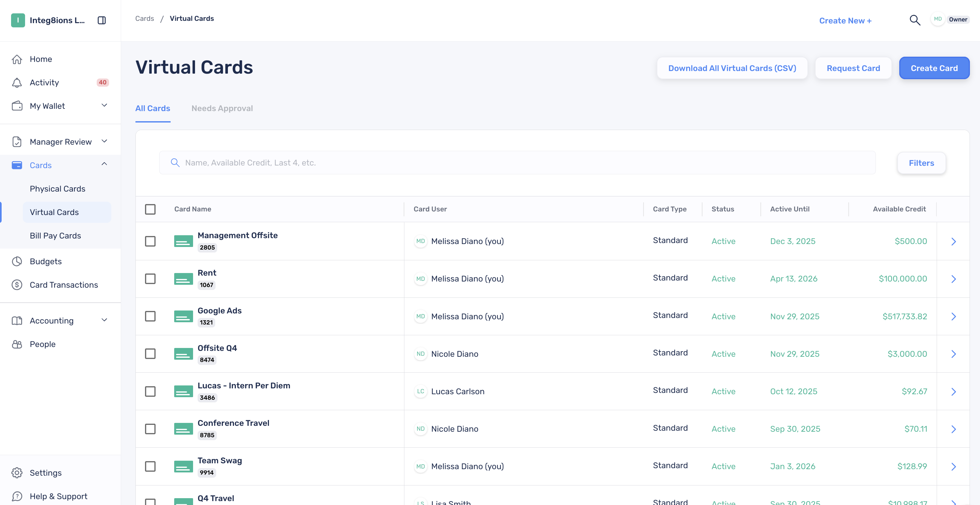Click the top-right search magnifier
Image resolution: width=980 pixels, height=505 pixels.
point(915,20)
